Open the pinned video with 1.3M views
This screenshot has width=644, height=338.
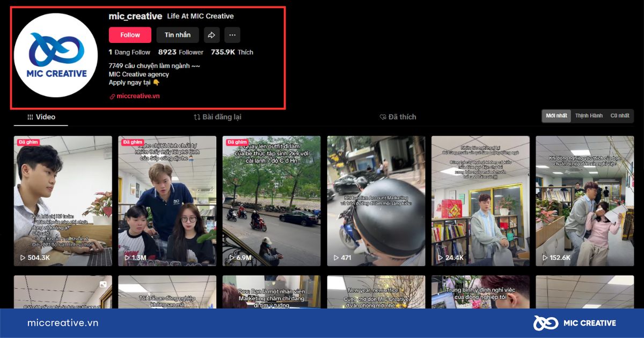pos(167,201)
